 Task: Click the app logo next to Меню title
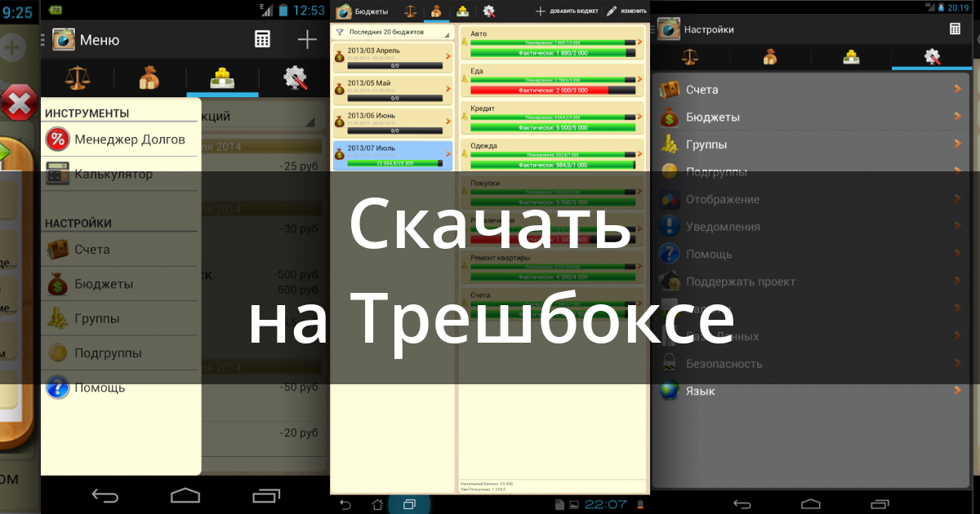64,39
